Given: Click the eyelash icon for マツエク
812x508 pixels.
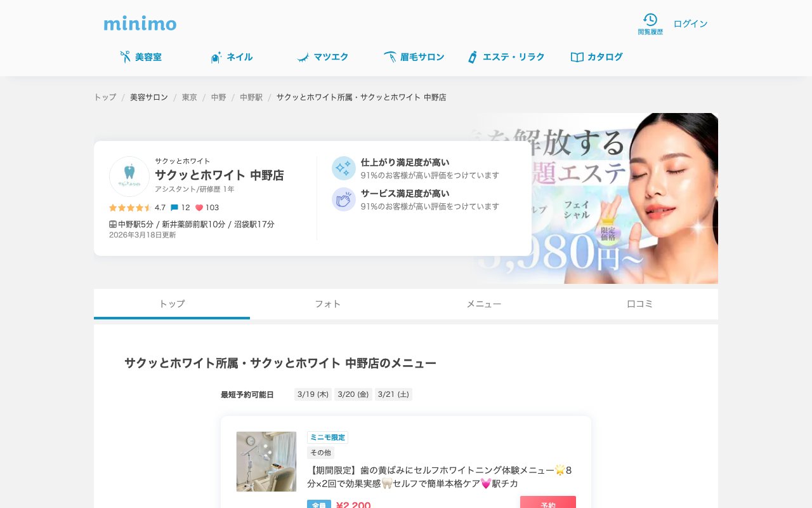Looking at the screenshot, I should click(x=303, y=57).
